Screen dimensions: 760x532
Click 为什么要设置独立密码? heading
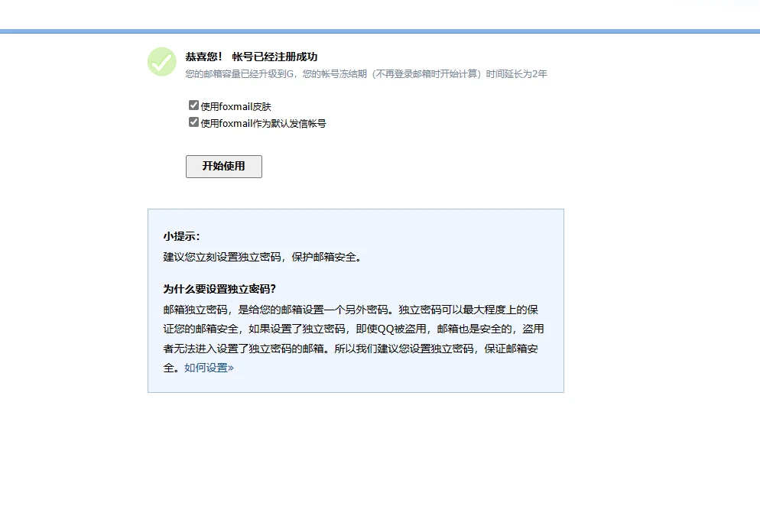tap(219, 289)
